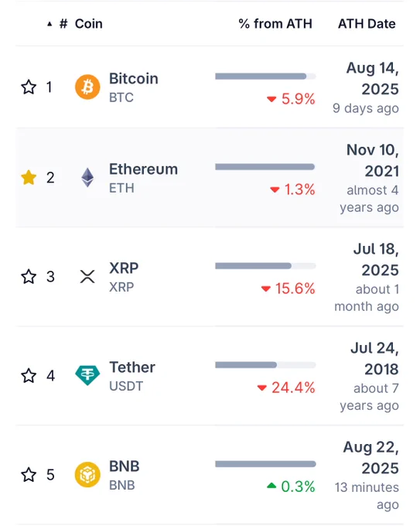Sort by % from ATH column

pyautogui.click(x=275, y=24)
